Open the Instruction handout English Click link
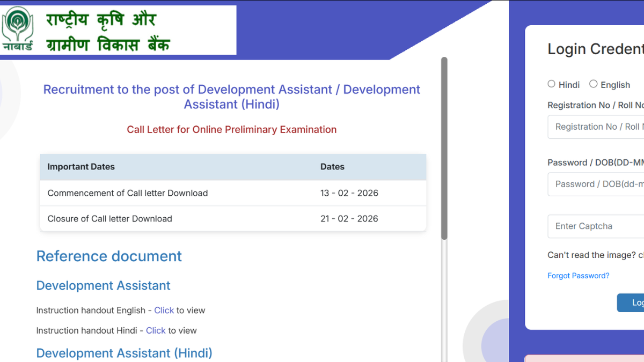Screen dimensions: 644x362 (164, 311)
